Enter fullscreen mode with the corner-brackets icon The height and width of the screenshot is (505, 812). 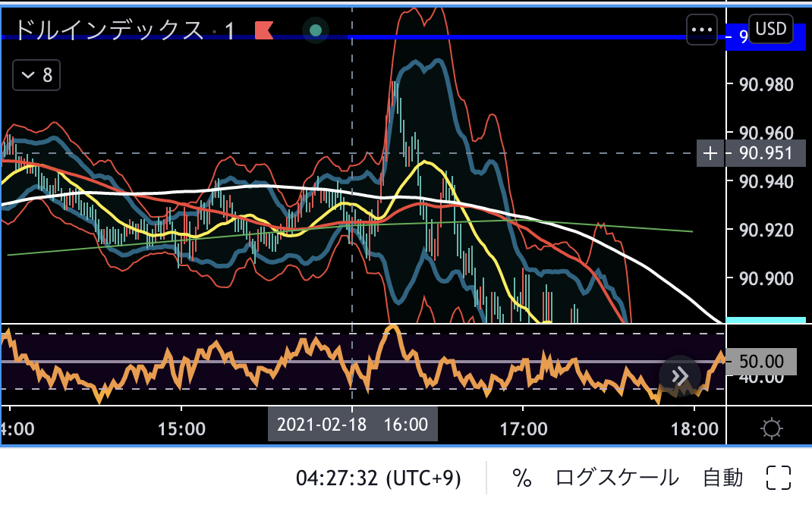(x=779, y=477)
